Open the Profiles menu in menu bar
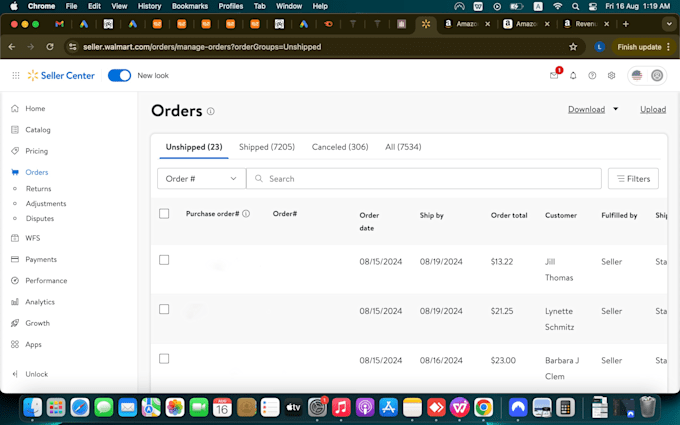Viewport: 680px width, 425px height. 231,6
